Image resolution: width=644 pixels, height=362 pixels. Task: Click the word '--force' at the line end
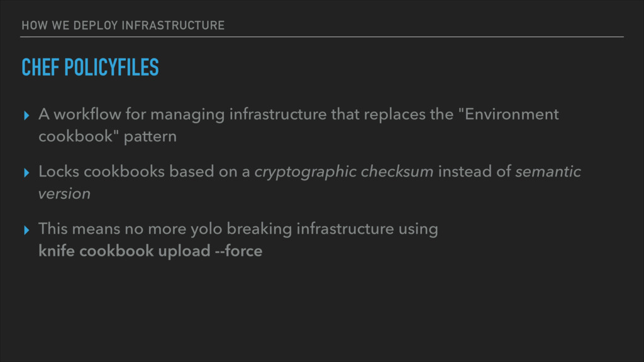click(x=238, y=251)
